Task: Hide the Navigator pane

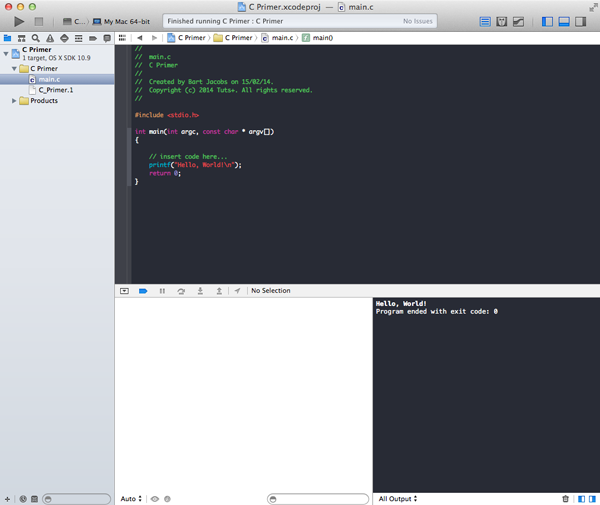Action: click(x=547, y=21)
